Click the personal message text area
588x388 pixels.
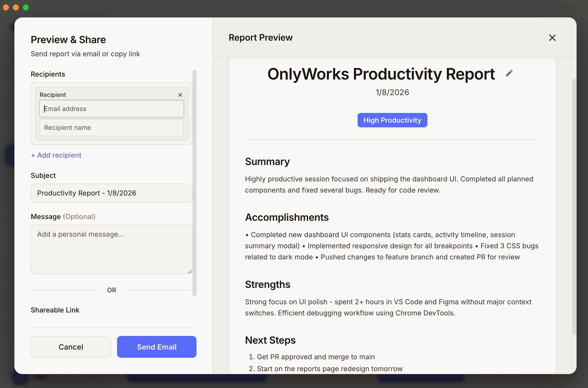[111, 249]
